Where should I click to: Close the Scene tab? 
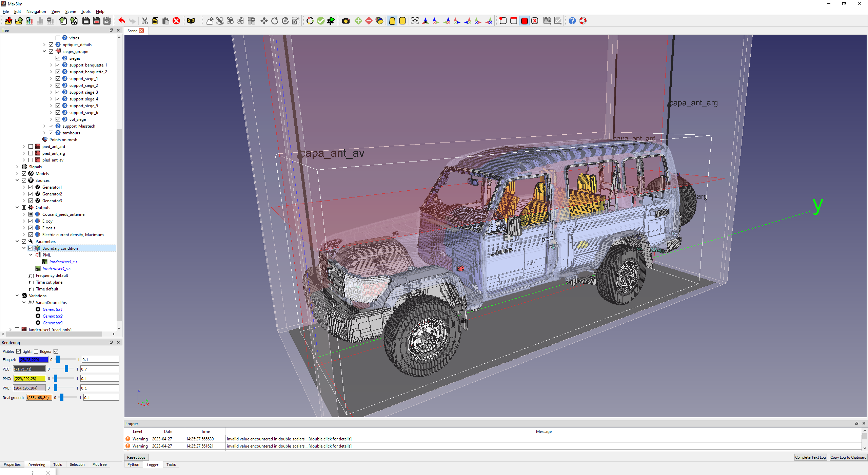141,31
